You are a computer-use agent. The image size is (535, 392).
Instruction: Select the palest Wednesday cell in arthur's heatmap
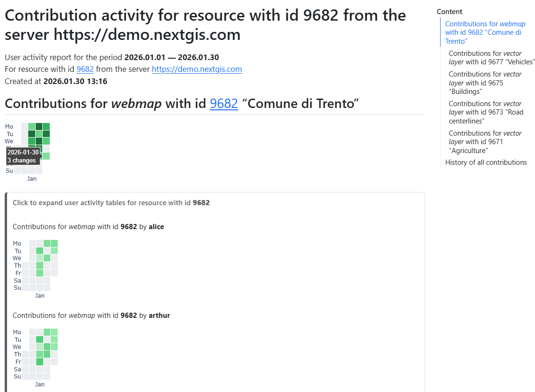pos(40,347)
